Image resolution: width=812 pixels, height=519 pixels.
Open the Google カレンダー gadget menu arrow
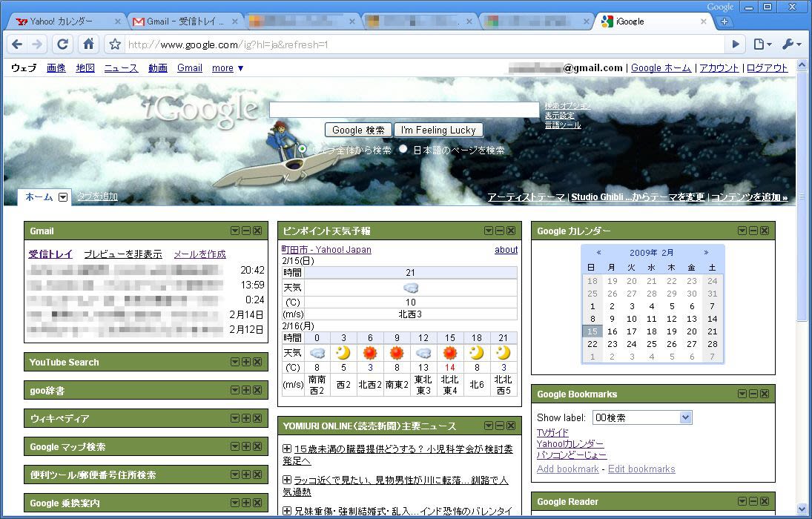(x=742, y=231)
